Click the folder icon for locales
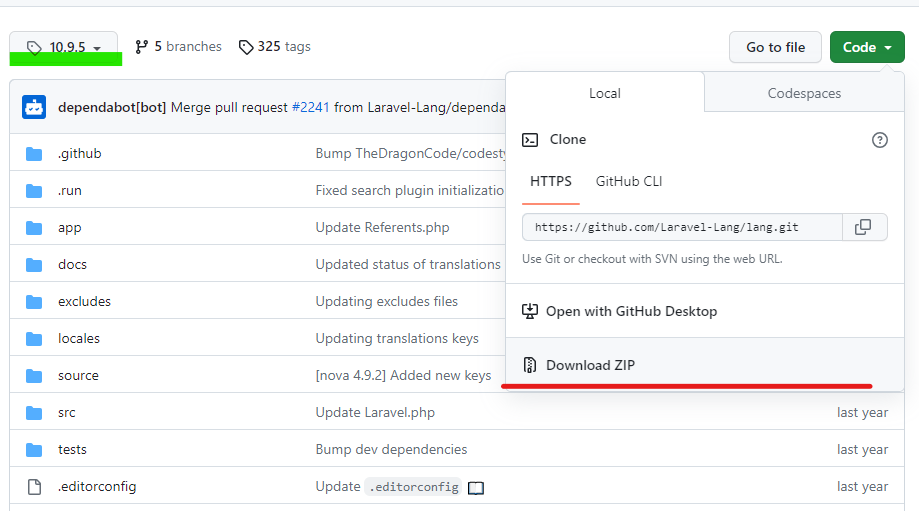Viewport: 919px width, 511px height. pos(34,339)
